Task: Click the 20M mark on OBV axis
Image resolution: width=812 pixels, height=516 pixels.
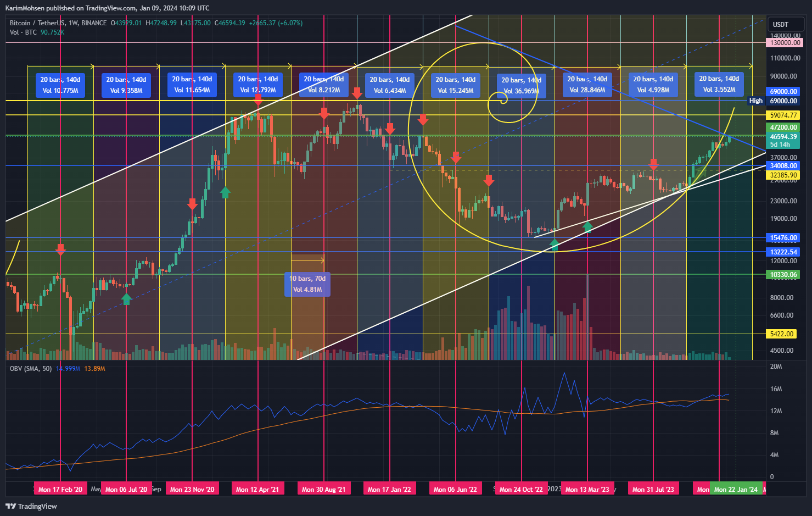Action: [776, 367]
